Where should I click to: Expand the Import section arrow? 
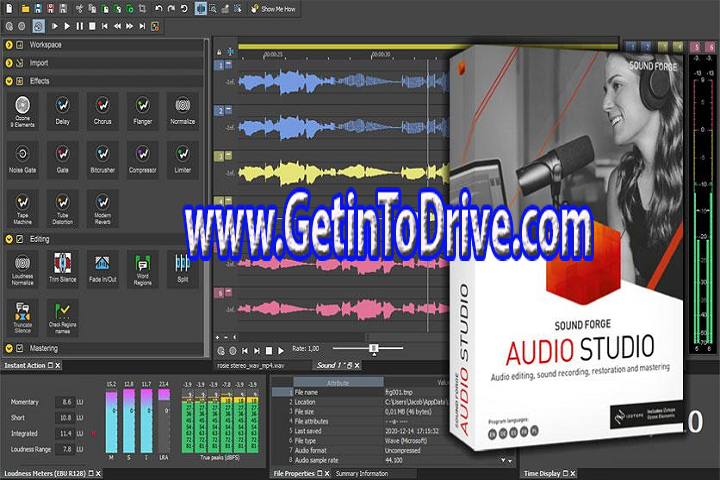9,63
